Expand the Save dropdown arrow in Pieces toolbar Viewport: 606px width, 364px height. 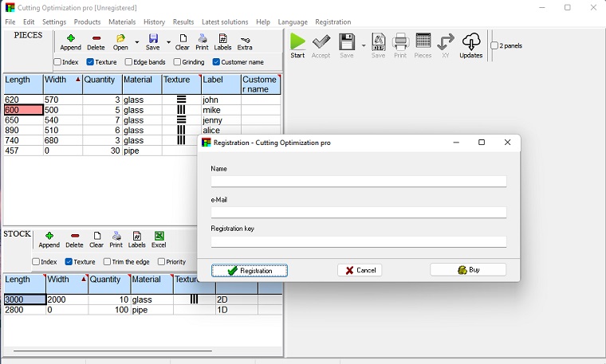(x=168, y=42)
